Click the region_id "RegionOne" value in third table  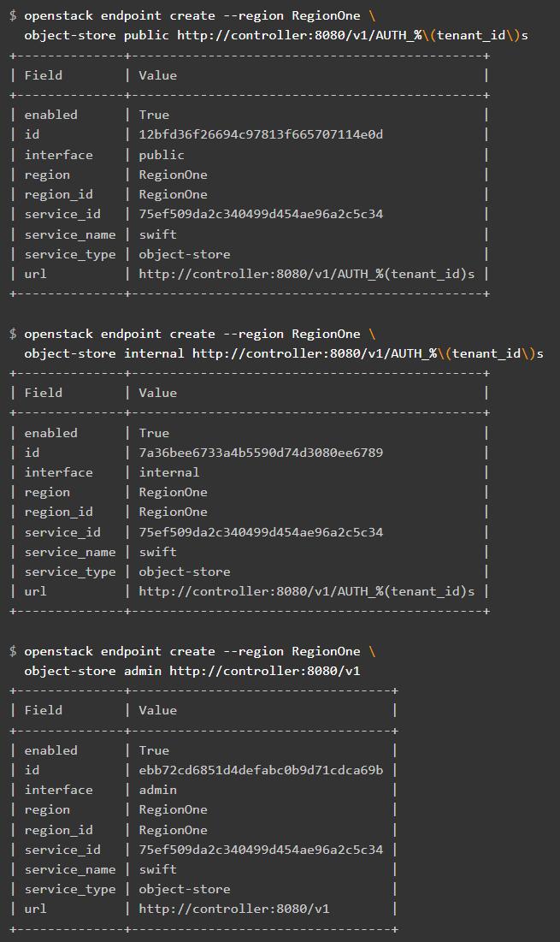pyautogui.click(x=174, y=830)
